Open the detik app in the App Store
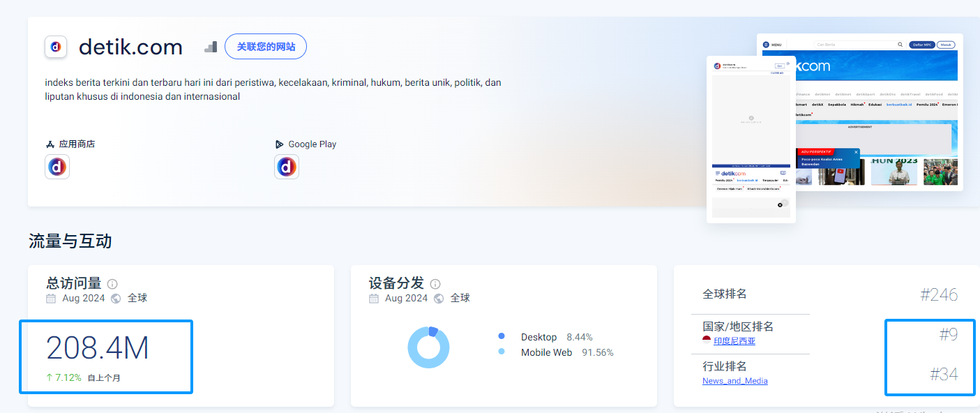 [x=57, y=167]
